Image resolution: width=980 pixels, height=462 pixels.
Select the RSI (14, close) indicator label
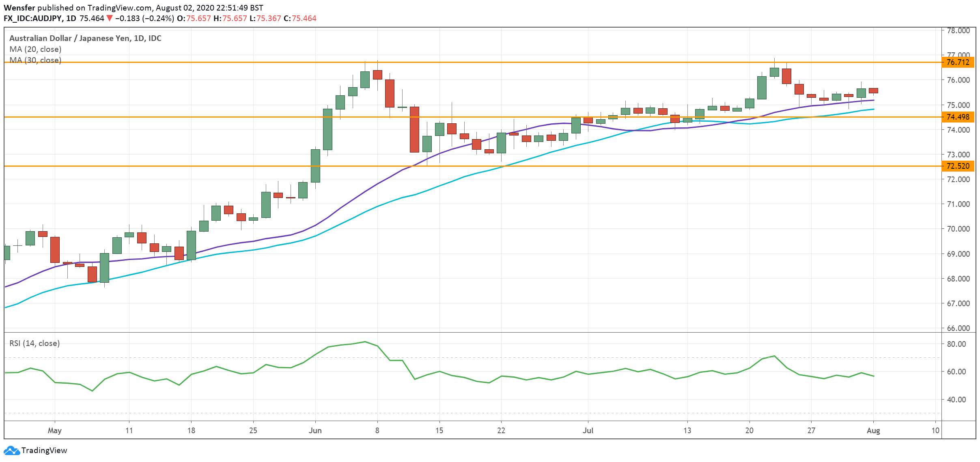click(34, 343)
